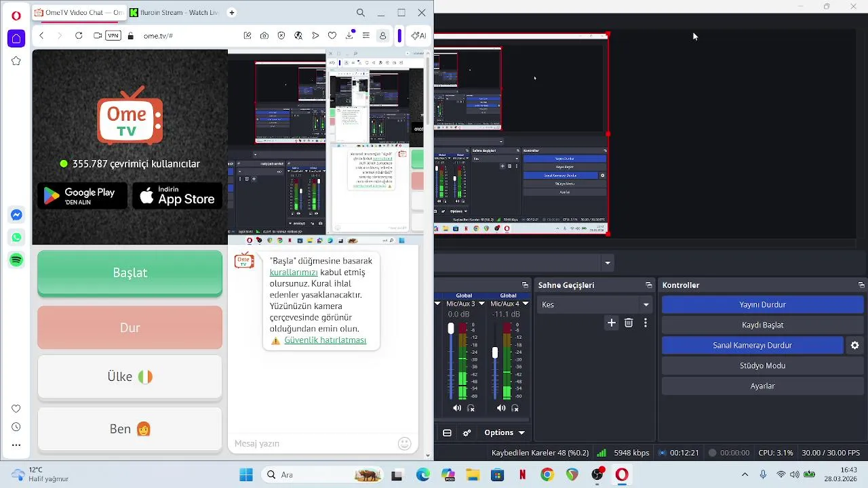Open Opera bookmarks star in sidebar
Image resolution: width=868 pixels, height=488 pixels.
coord(16,61)
